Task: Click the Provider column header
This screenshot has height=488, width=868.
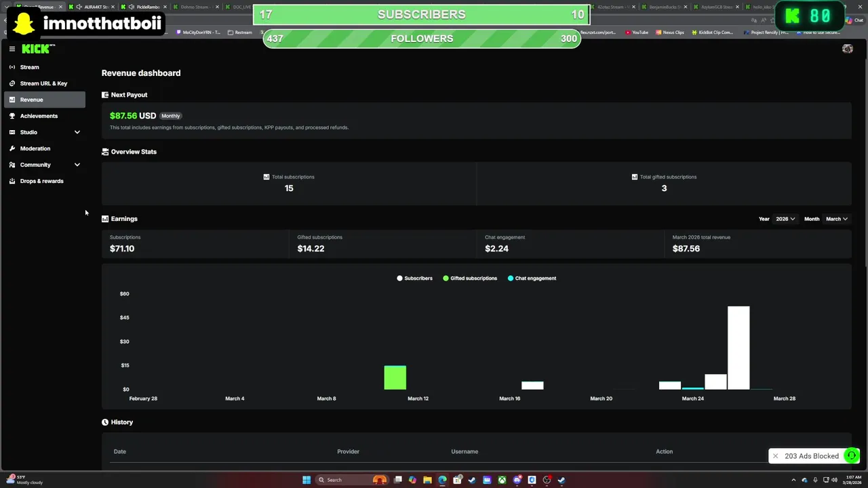Action: (348, 451)
